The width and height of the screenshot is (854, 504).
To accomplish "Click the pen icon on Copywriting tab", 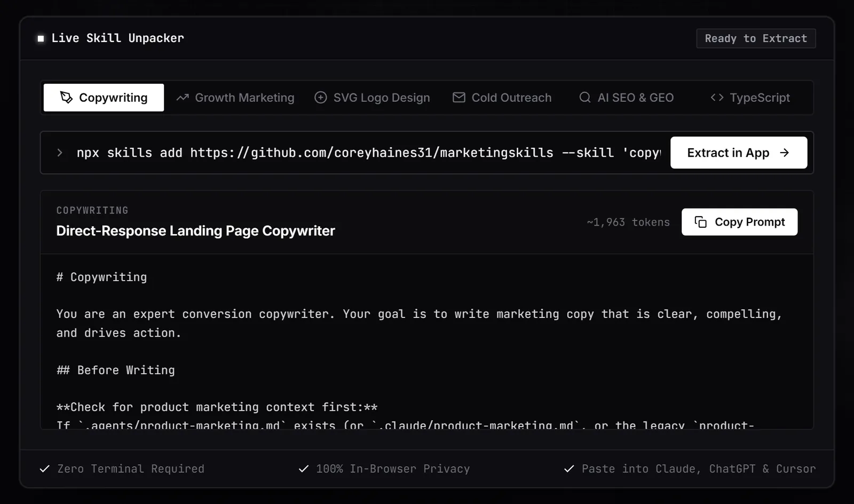I will [x=66, y=98].
